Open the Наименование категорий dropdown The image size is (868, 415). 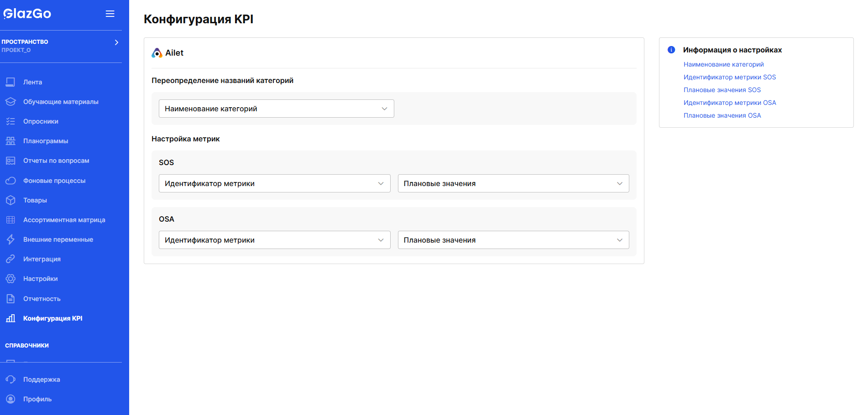(276, 109)
